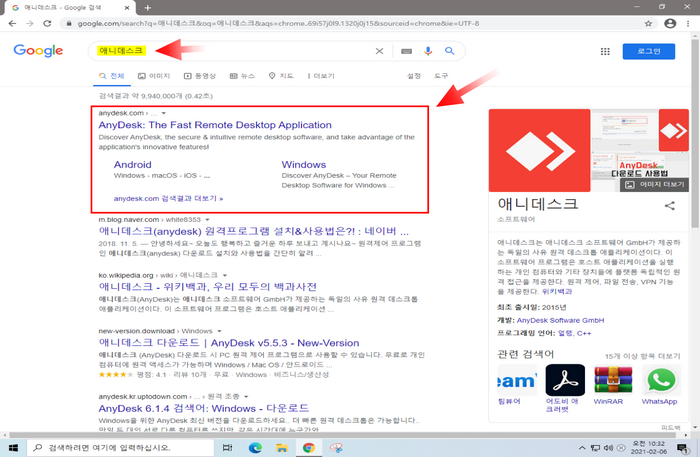This screenshot has height=457, width=700.
Task: Open Task View from the taskbar
Action: tap(227, 448)
